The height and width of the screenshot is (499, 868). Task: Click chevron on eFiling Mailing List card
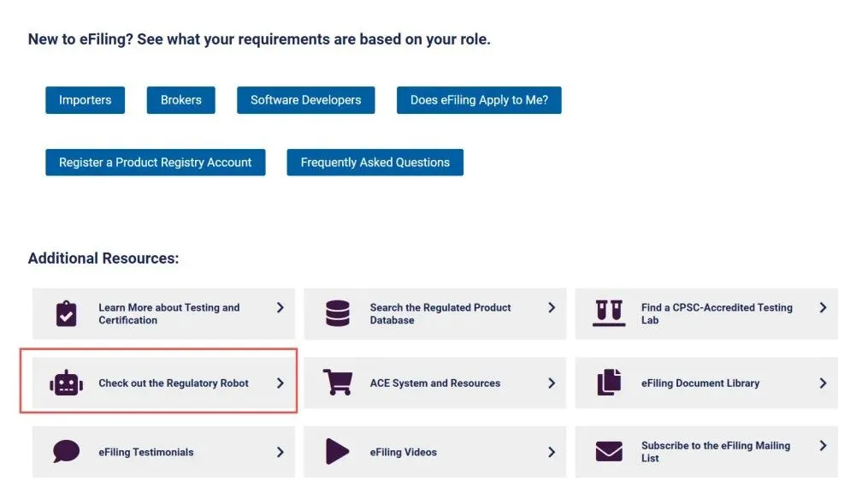pyautogui.click(x=824, y=445)
